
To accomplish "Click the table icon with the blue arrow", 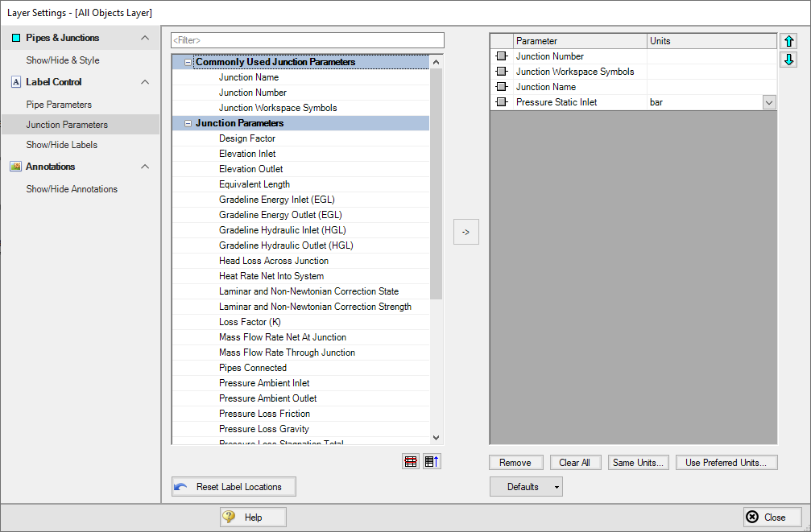I will pos(432,461).
